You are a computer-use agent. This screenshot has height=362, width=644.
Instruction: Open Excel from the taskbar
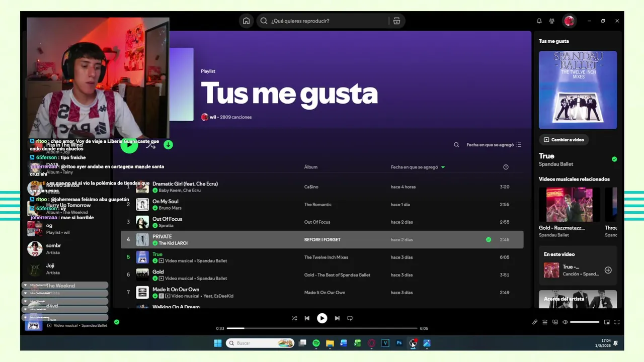coord(358,343)
